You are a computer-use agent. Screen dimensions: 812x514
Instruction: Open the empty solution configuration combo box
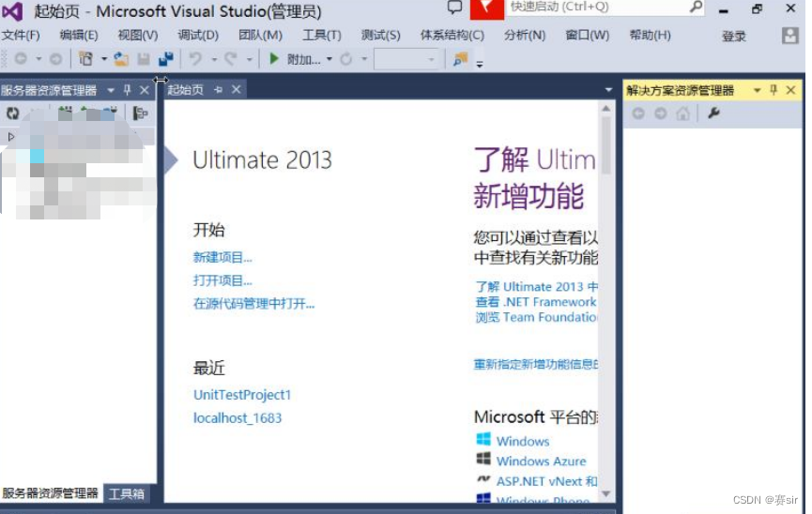406,59
